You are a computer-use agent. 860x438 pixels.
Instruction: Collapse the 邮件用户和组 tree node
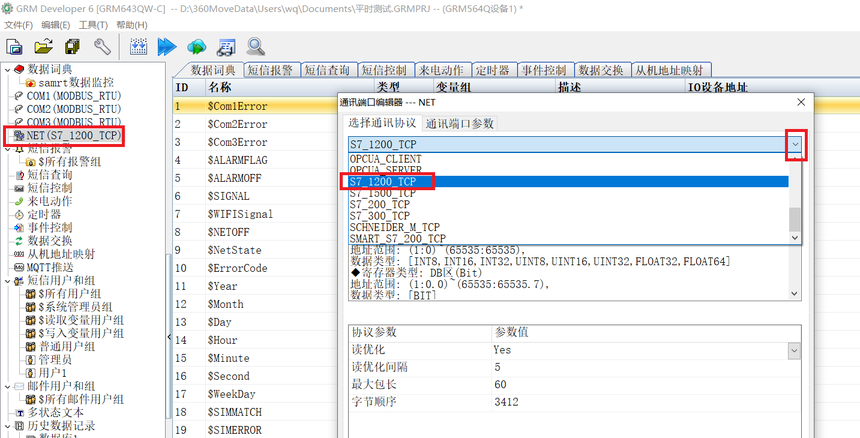coord(7,386)
